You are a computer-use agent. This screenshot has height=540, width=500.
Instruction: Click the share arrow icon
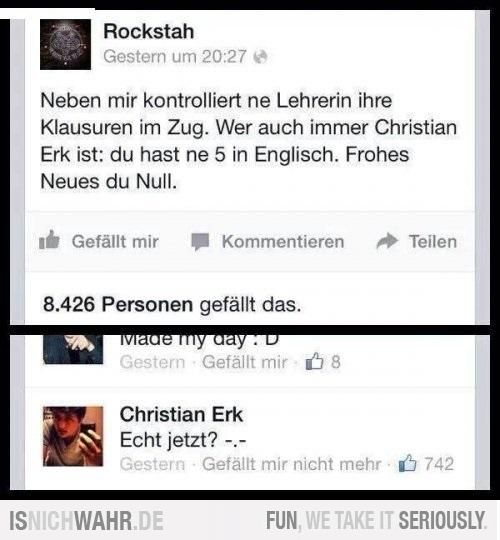387,241
